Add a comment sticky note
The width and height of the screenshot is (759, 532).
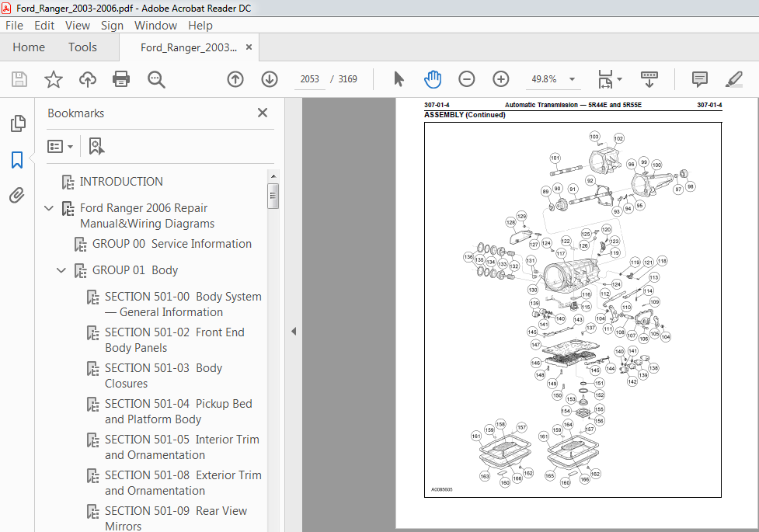click(699, 79)
